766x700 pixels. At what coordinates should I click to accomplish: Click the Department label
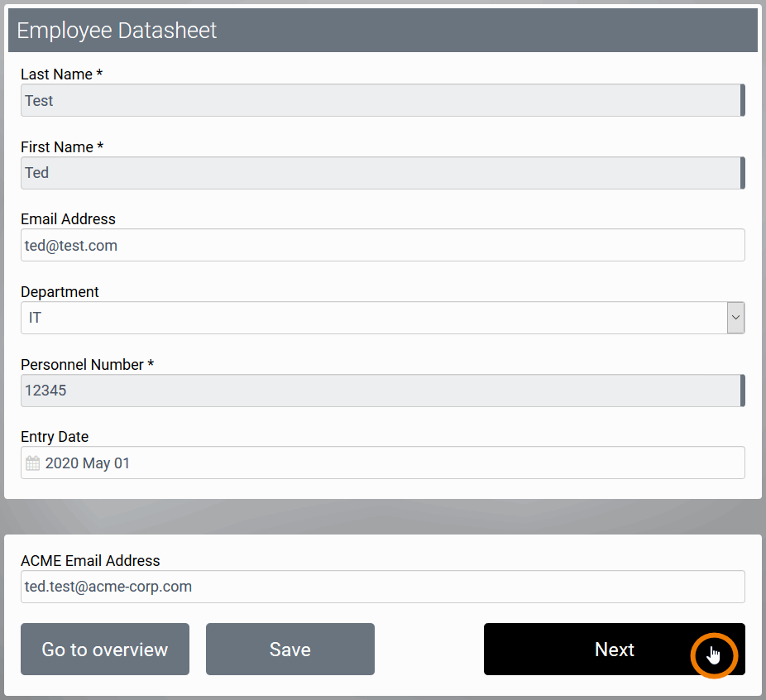point(60,292)
